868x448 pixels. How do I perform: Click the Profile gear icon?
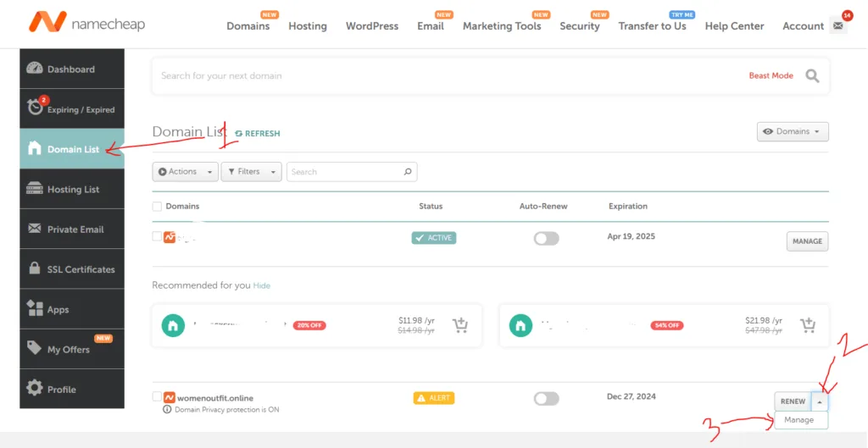pos(34,388)
